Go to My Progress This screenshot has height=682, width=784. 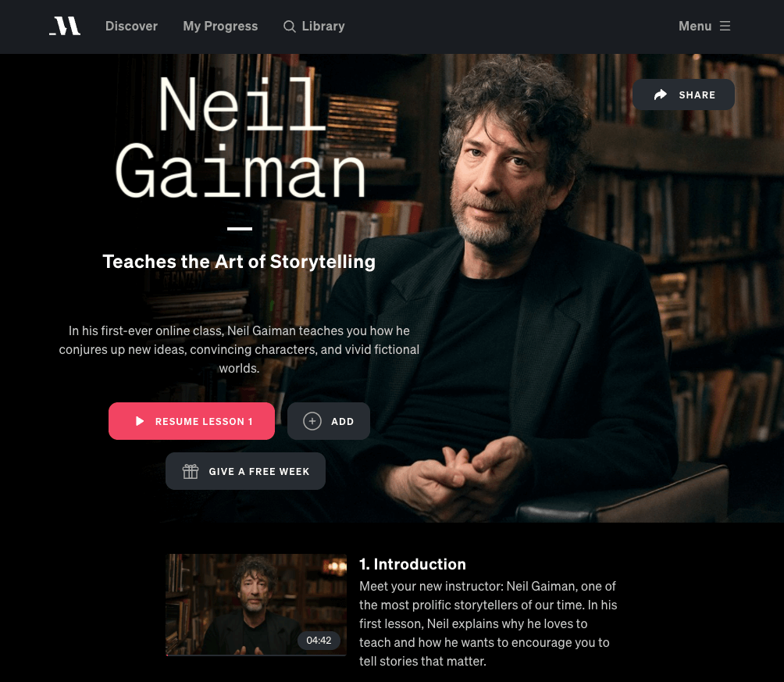tap(220, 26)
